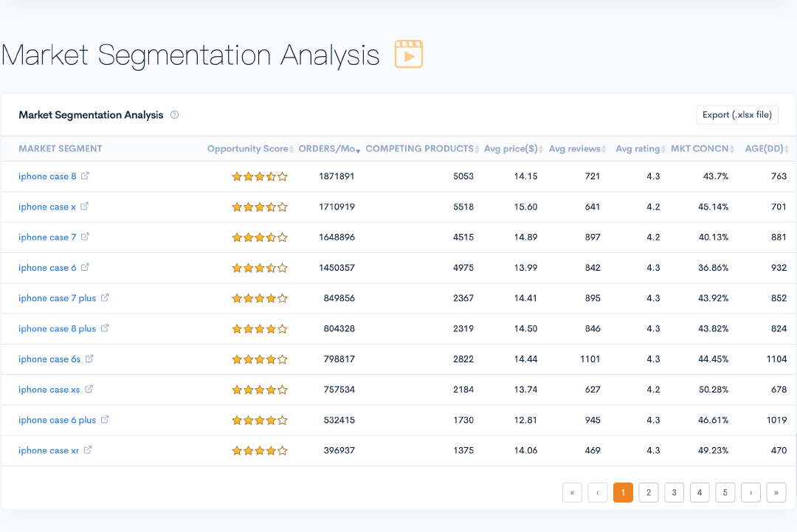
Task: Click market concentration 50.28%
Action: [713, 390]
